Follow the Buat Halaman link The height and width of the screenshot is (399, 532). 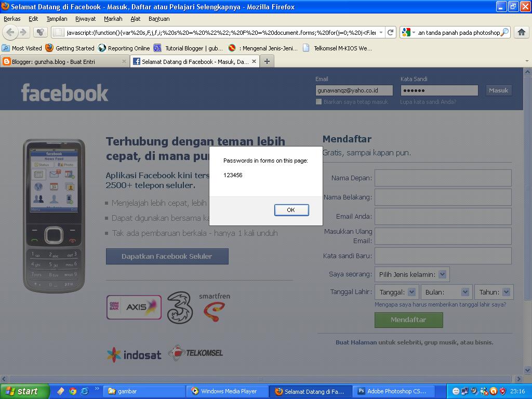[356, 342]
